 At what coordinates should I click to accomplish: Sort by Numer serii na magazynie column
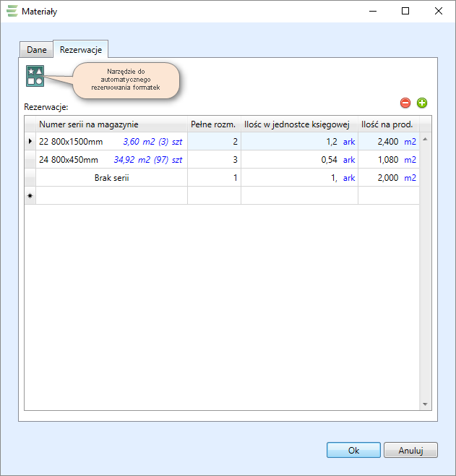(x=111, y=124)
